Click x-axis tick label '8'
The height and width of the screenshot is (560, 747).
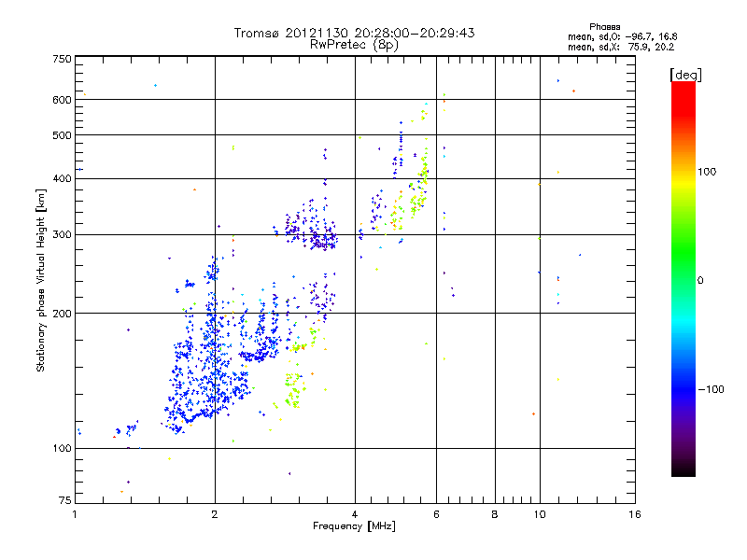point(495,514)
